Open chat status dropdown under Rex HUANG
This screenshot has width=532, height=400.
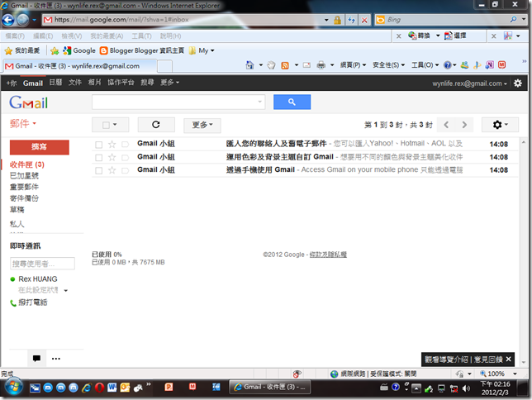[66, 291]
